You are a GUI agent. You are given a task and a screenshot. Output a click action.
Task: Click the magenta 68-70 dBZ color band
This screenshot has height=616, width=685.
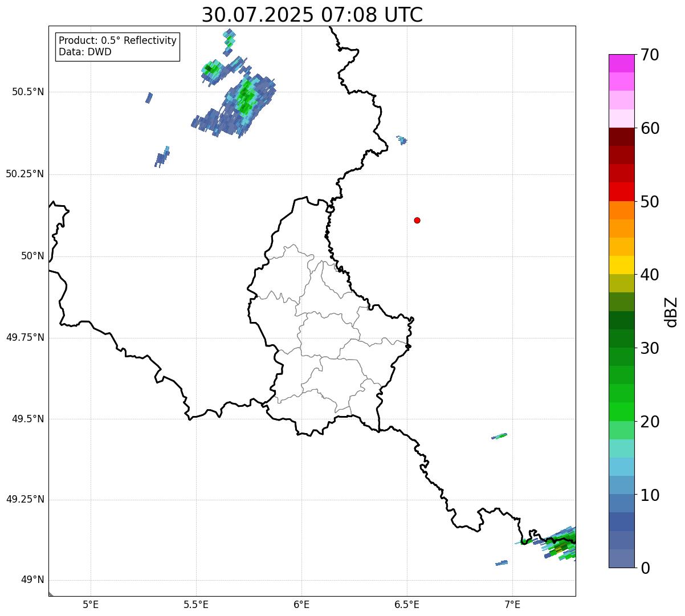(621, 63)
